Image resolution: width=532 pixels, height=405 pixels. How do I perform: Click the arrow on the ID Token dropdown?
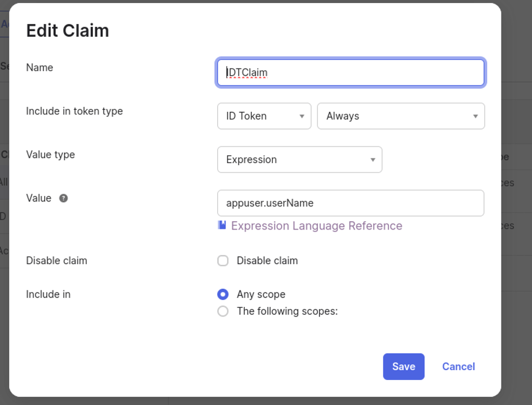301,116
